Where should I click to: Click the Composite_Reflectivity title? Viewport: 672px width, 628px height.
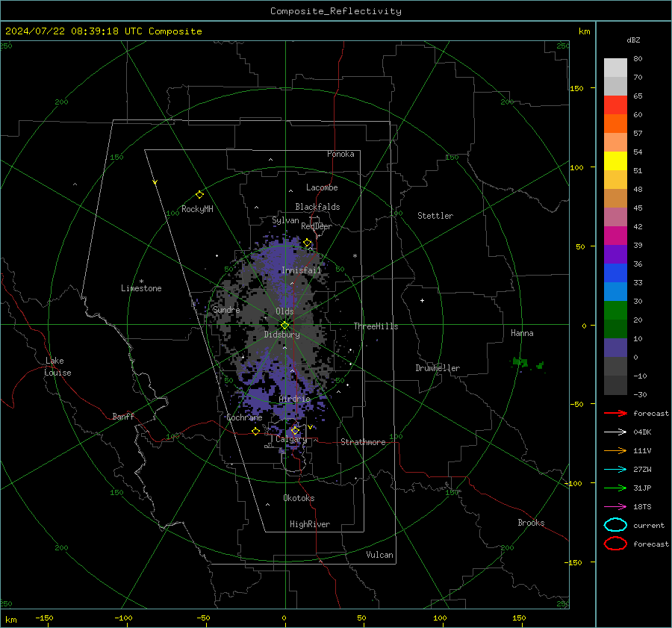click(335, 11)
